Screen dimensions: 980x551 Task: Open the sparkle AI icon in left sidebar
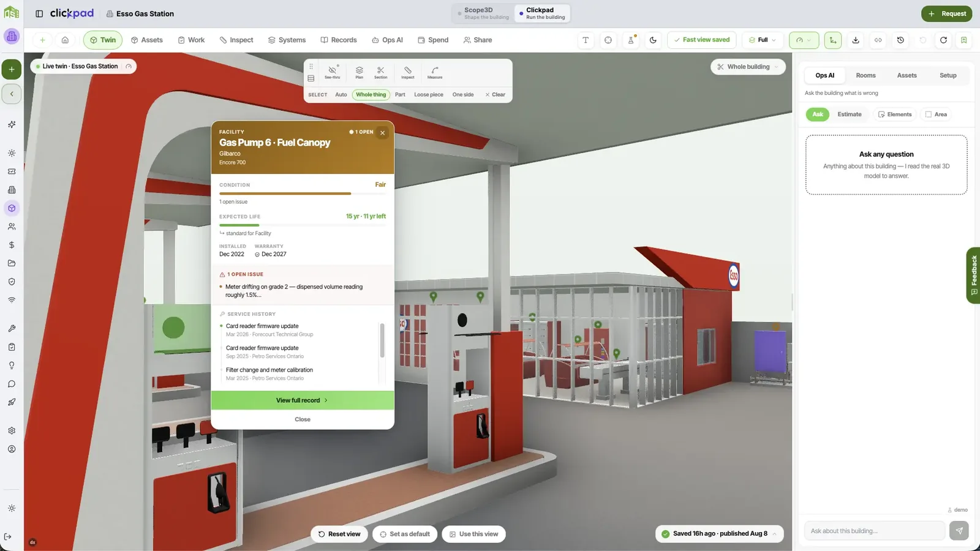point(12,124)
